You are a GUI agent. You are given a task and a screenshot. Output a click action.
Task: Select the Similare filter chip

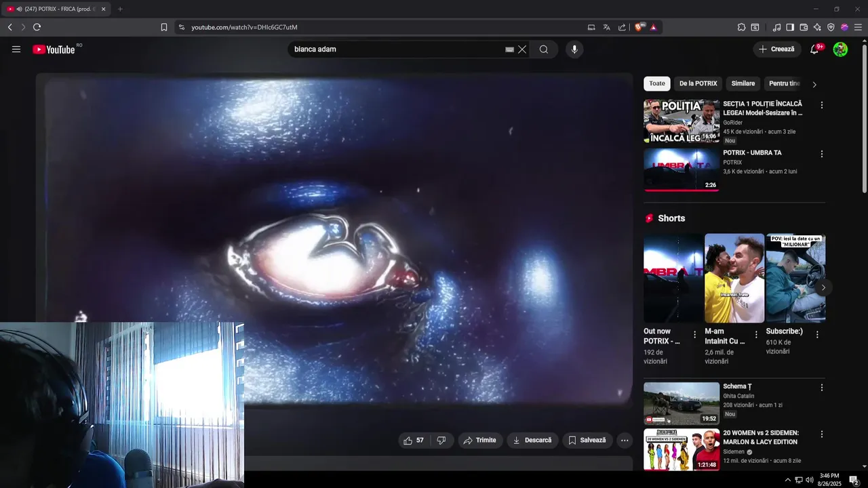click(x=743, y=84)
